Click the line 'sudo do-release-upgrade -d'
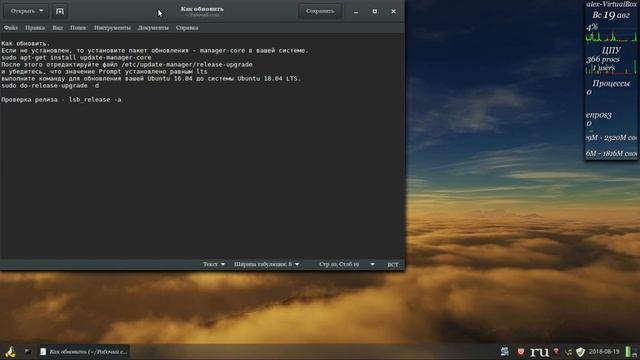The width and height of the screenshot is (640, 360). point(50,86)
